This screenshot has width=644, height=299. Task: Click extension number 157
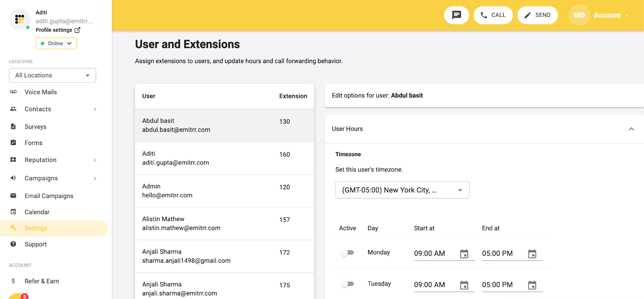point(285,220)
